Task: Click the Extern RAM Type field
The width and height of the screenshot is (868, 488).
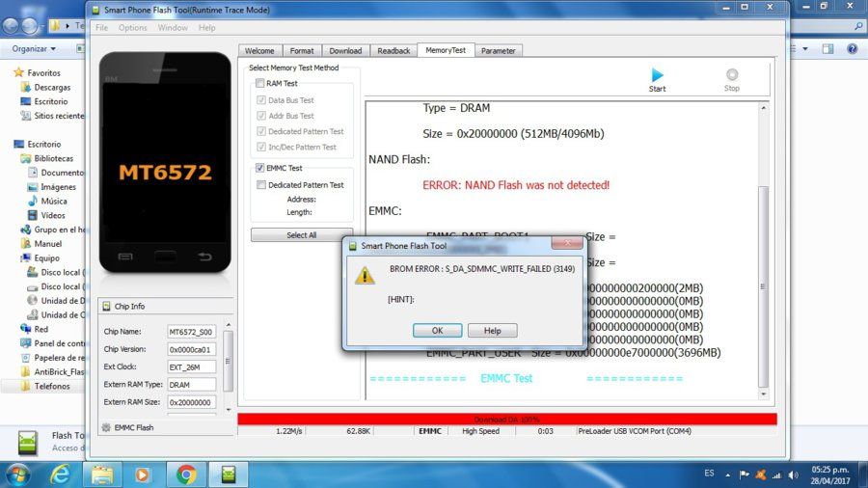Action: (192, 385)
